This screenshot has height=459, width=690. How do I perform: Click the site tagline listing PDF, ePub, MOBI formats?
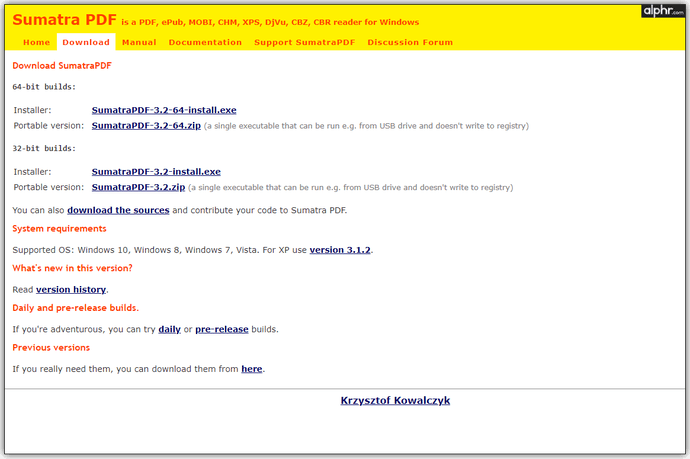click(270, 22)
